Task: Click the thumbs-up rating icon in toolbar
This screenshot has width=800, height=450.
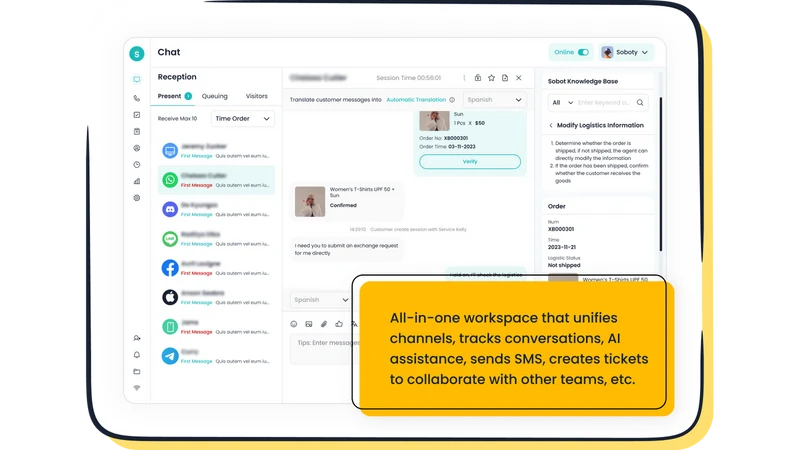Action: [x=339, y=324]
